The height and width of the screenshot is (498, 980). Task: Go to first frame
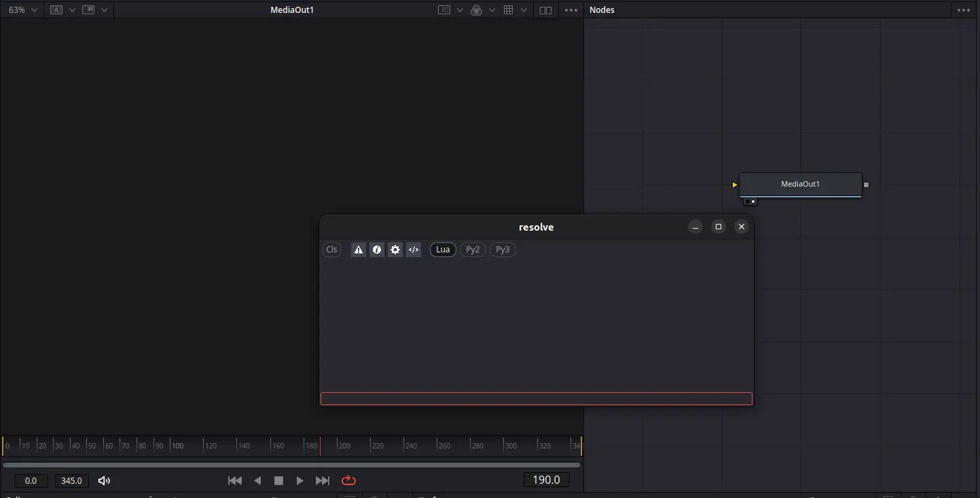235,481
